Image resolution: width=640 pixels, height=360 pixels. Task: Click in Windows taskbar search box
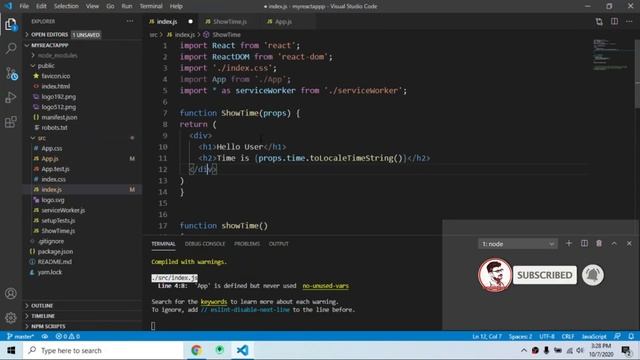[104, 351]
